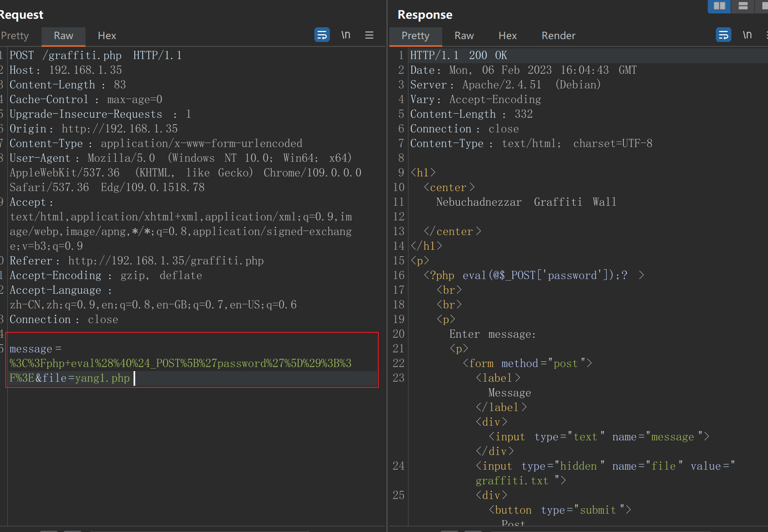The width and height of the screenshot is (768, 532).
Task: Click the response 'Content-Type : text/html' header
Action: point(531,143)
